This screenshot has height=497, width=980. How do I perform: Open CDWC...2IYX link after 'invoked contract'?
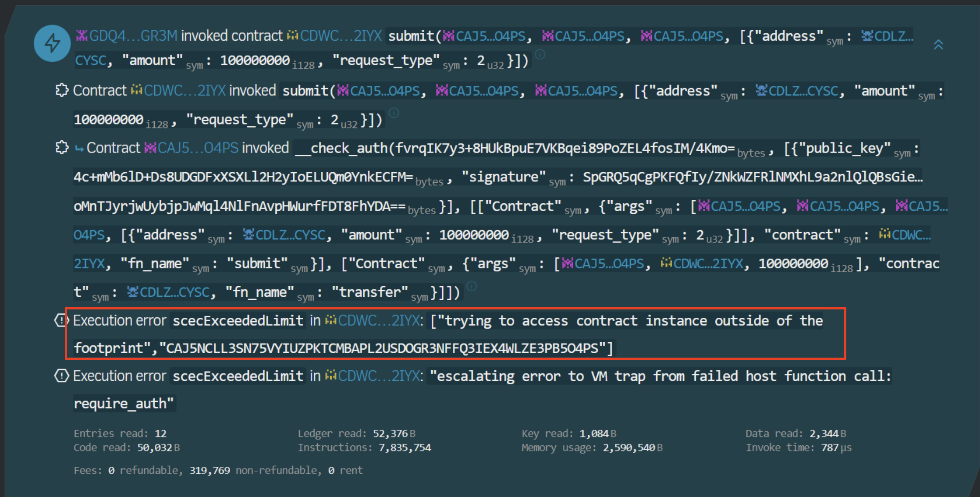[341, 35]
